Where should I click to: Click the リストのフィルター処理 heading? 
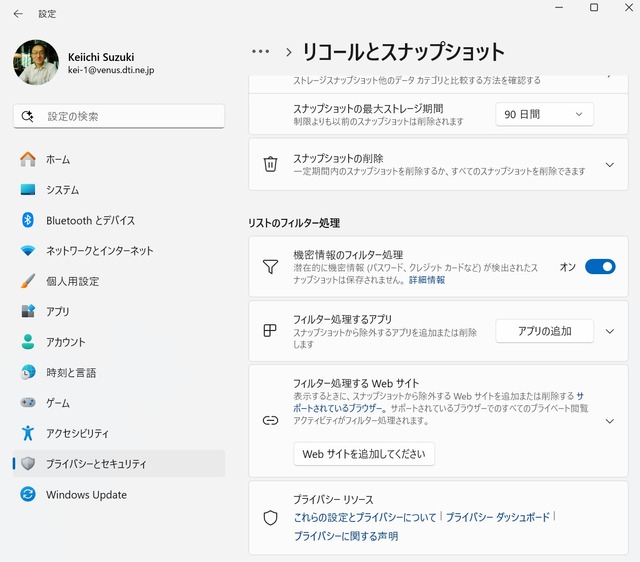(x=294, y=223)
